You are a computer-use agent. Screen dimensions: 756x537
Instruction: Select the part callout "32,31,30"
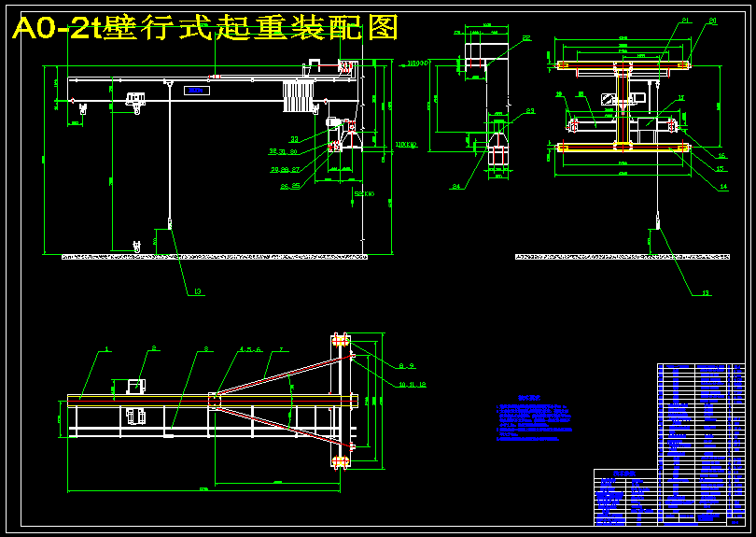coord(283,152)
